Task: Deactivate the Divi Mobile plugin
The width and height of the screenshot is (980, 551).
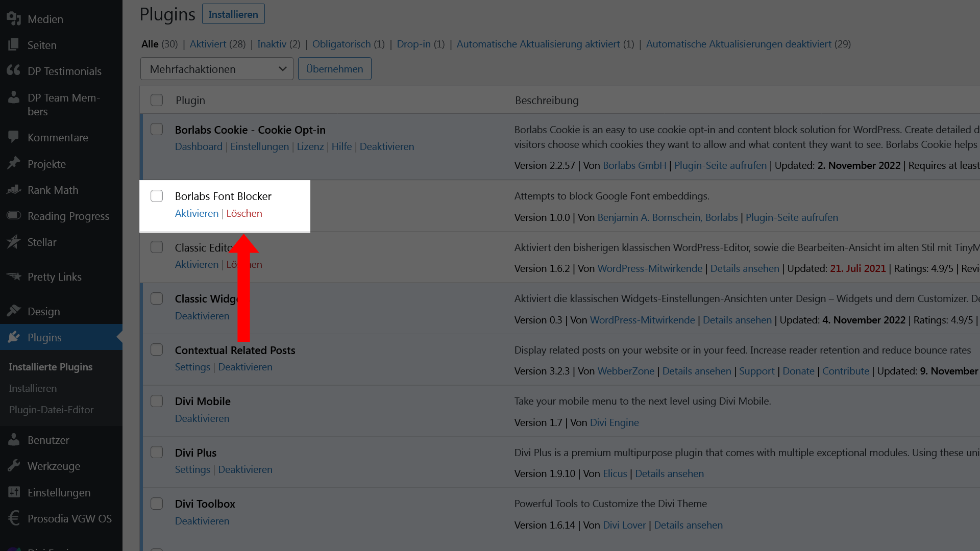Action: 202,418
